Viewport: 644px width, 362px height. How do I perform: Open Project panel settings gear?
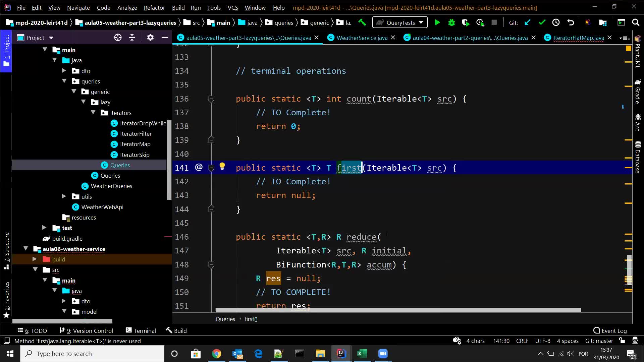click(x=150, y=38)
